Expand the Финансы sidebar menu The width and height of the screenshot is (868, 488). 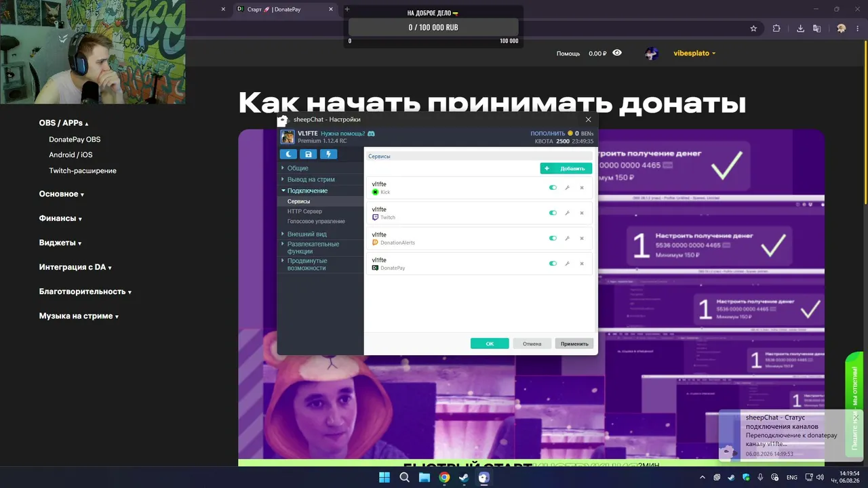pyautogui.click(x=60, y=218)
